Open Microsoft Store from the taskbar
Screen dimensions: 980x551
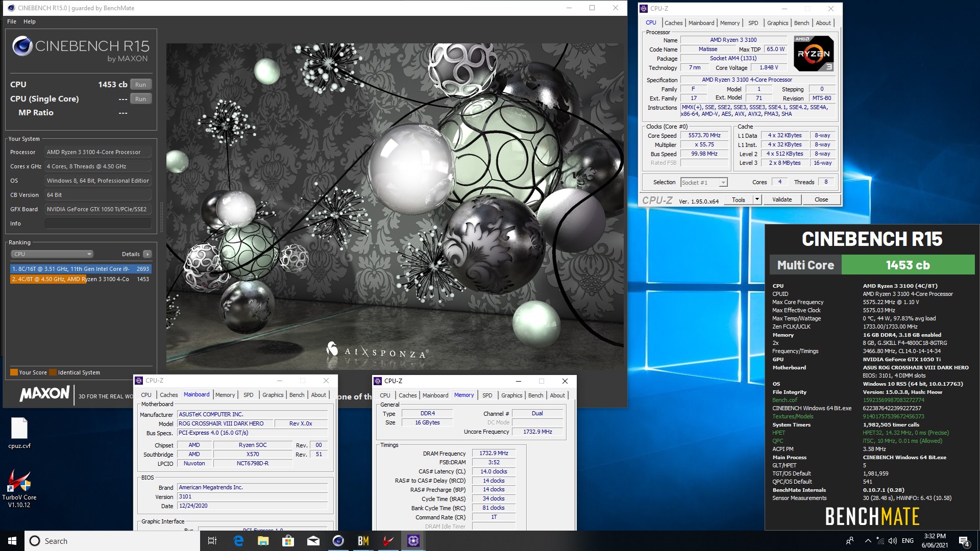288,541
